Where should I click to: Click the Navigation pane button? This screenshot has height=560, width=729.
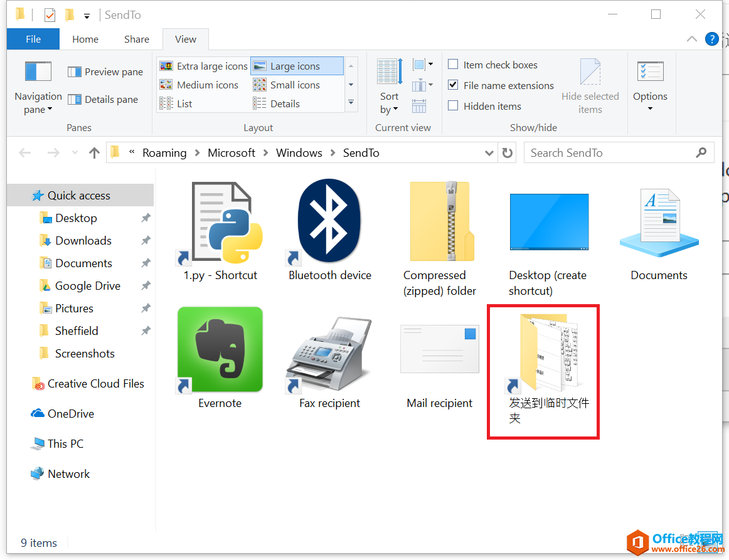38,88
